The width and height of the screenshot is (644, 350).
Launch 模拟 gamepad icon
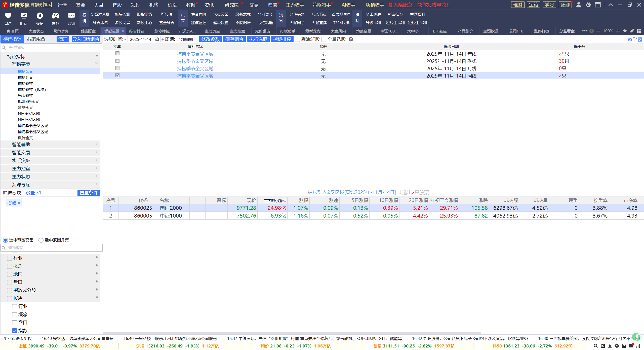(x=56, y=16)
